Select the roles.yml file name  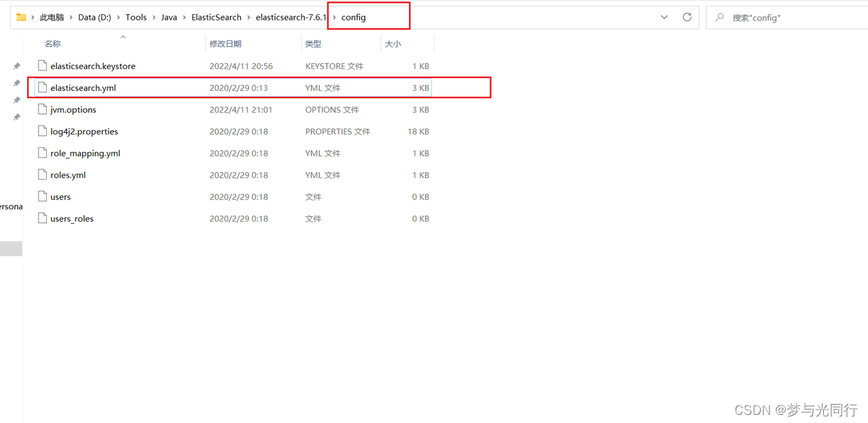click(68, 174)
